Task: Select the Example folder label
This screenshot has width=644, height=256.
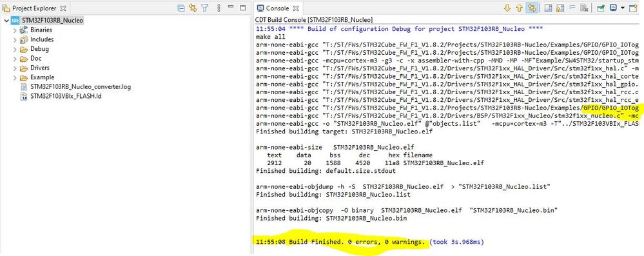Action: tap(43, 77)
